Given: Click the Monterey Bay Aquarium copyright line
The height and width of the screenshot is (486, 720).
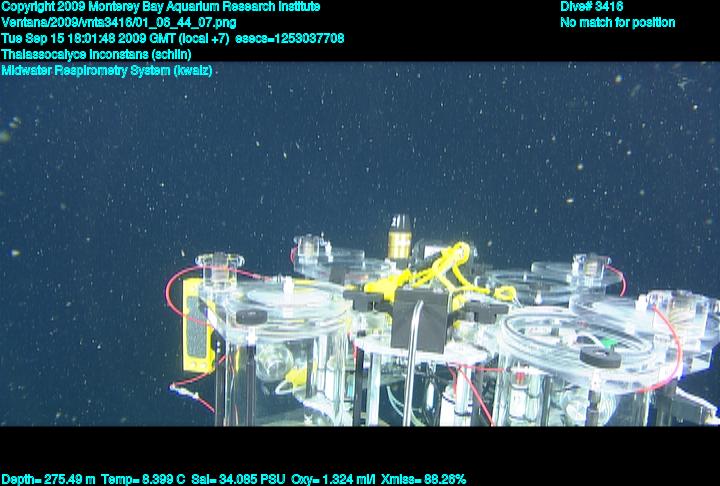Looking at the screenshot, I should coord(161,7).
